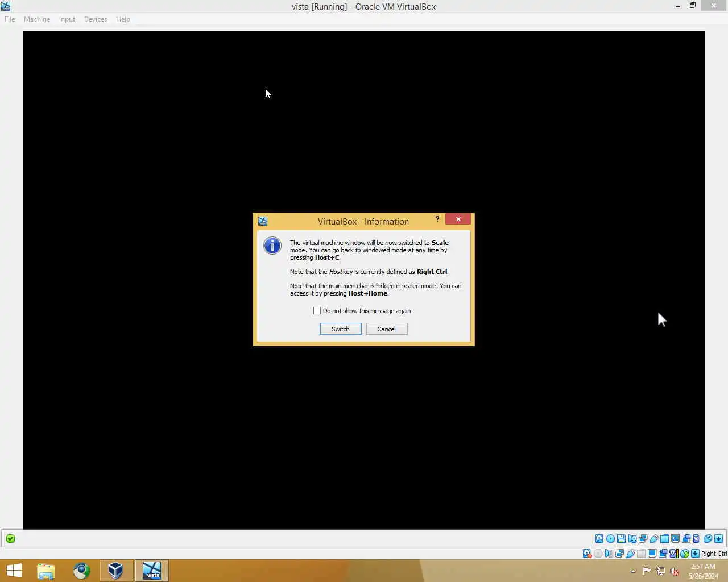This screenshot has width=728, height=582.
Task: Click the blue shared folders status icon
Action: pos(665,538)
